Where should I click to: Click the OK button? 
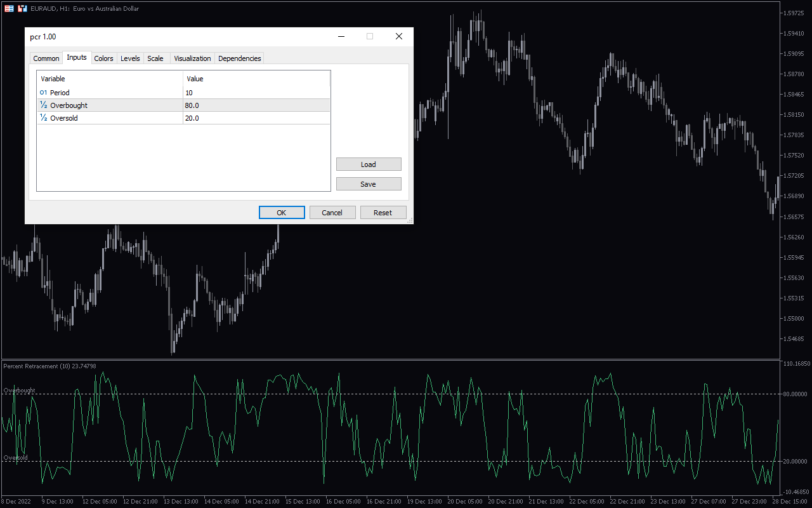tap(282, 213)
